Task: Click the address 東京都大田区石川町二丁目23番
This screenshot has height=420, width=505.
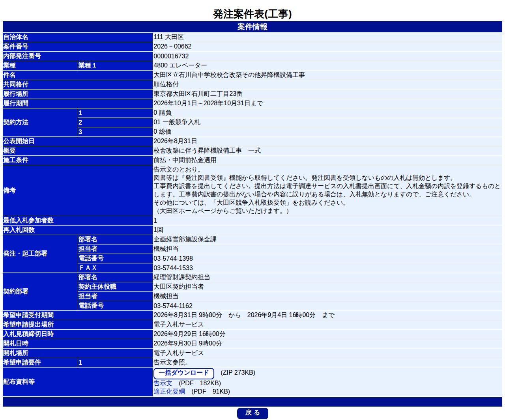Action: click(x=198, y=94)
